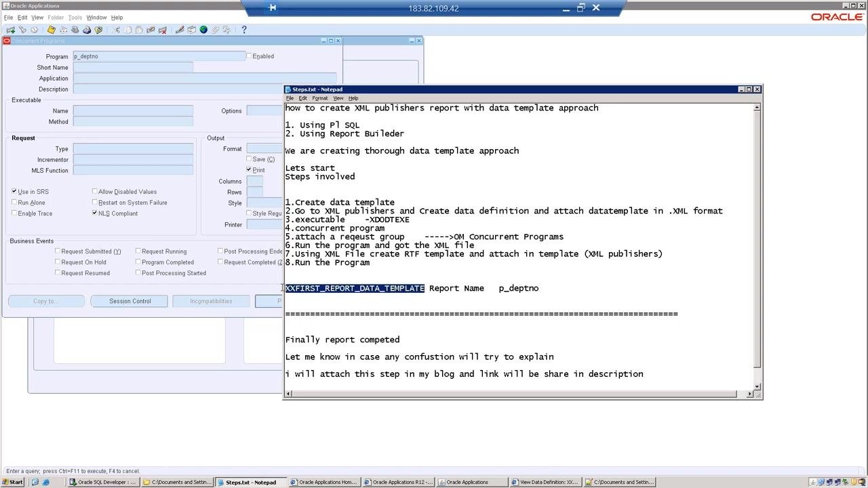Viewport: 868px width, 488px height.
Task: Uncheck the Use in SRS checkbox
Action: pos(14,192)
